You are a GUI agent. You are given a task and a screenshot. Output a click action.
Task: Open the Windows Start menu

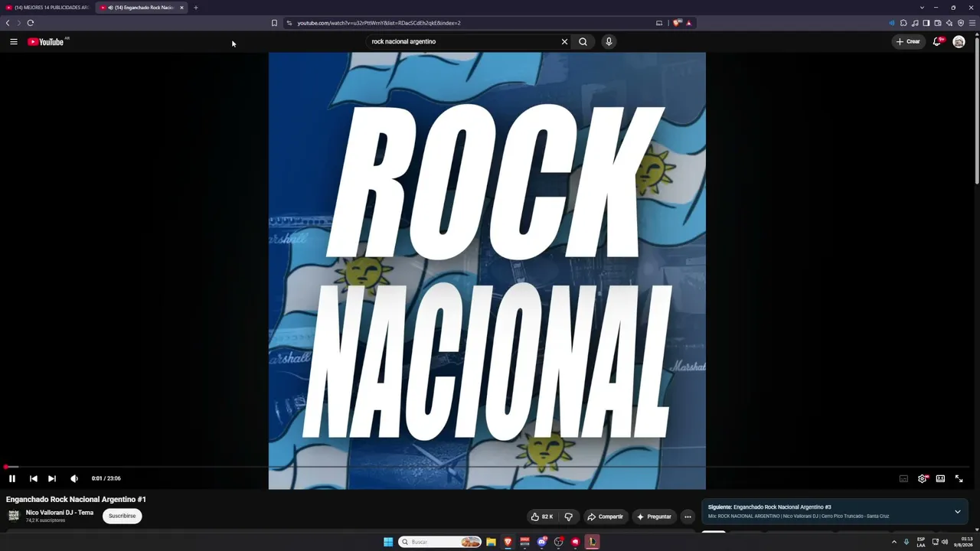point(388,542)
